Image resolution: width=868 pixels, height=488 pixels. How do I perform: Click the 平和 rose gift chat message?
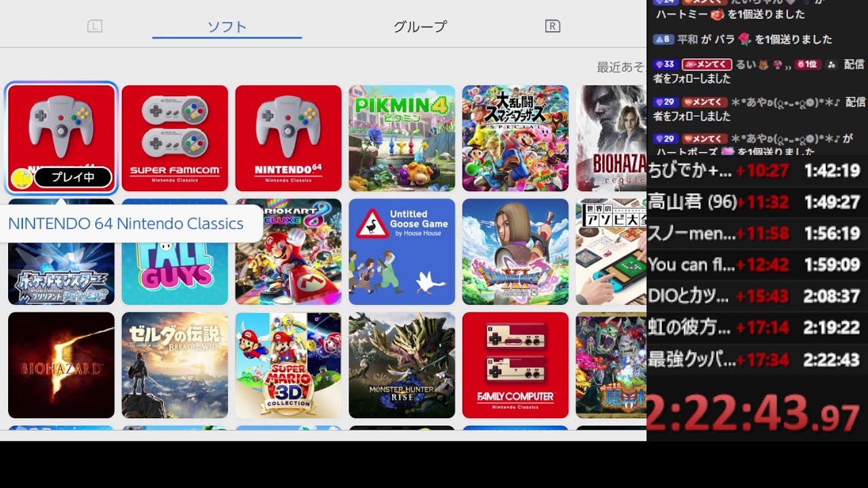coord(743,39)
